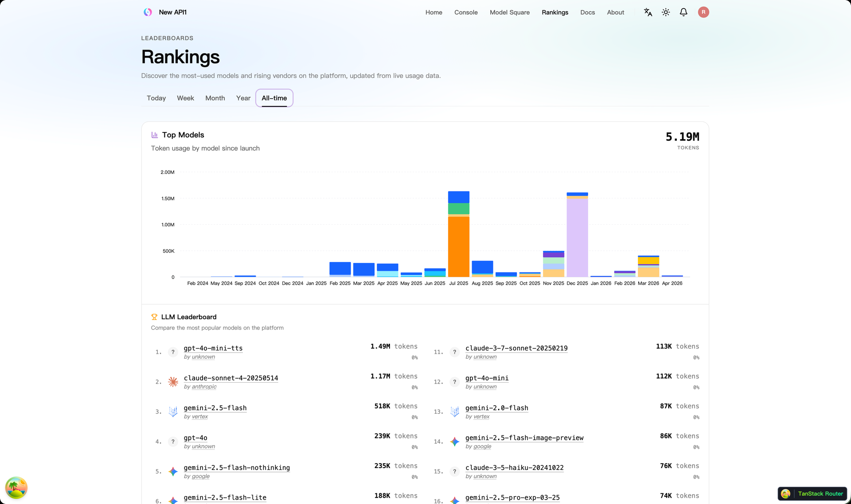Click the palm tree island floating icon

coord(16,488)
